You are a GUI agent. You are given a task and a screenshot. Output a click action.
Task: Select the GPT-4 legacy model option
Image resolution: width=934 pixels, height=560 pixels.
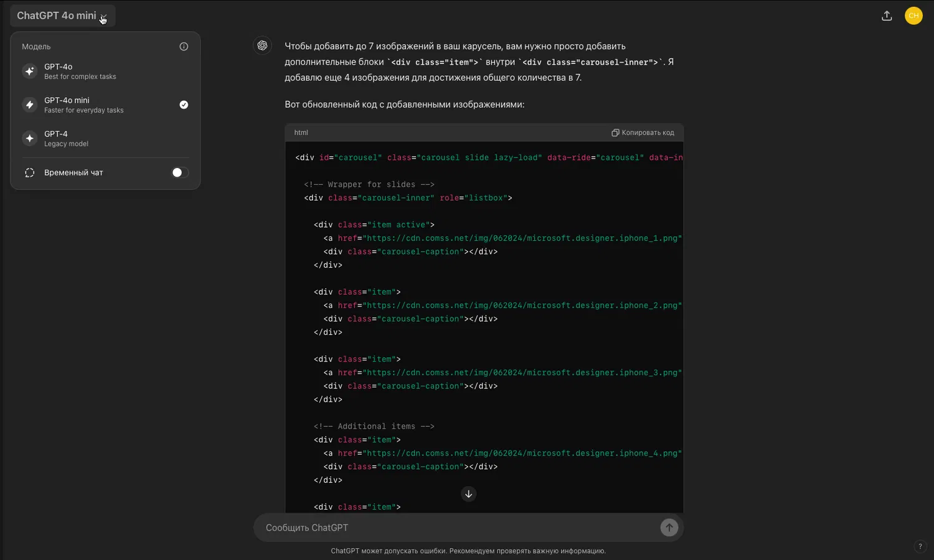(105, 139)
